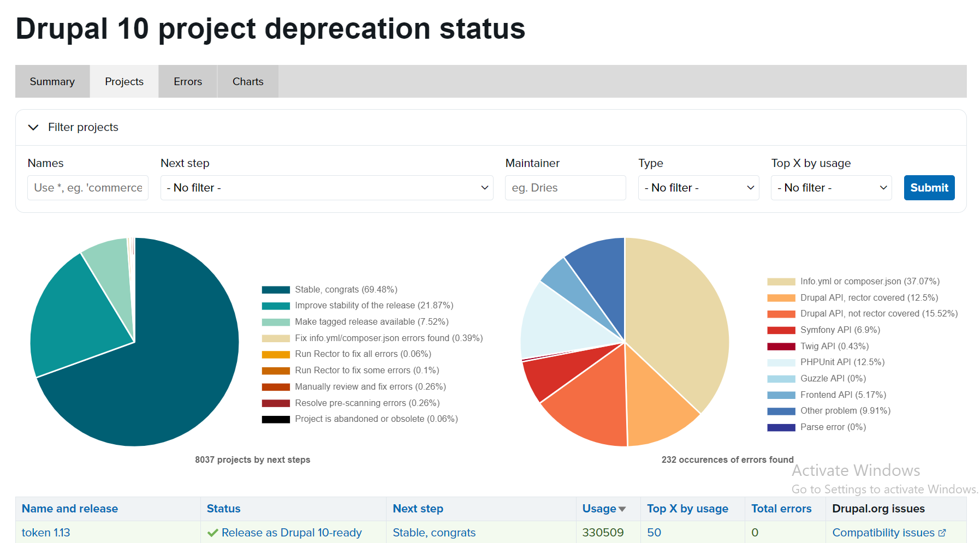Click Other problem legend swatch
980x543 pixels.
pos(781,411)
